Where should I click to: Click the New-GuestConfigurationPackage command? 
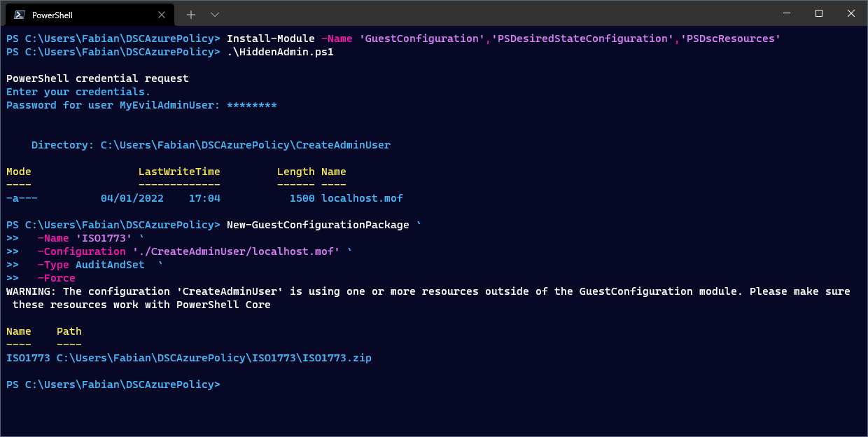(317, 225)
